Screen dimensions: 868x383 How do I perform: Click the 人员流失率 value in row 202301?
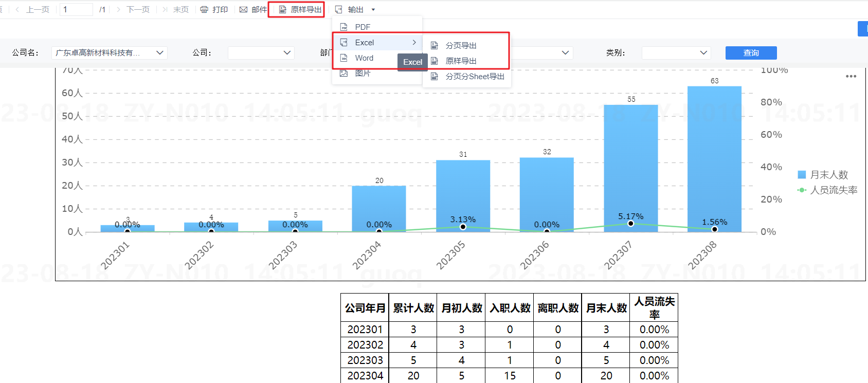point(654,330)
